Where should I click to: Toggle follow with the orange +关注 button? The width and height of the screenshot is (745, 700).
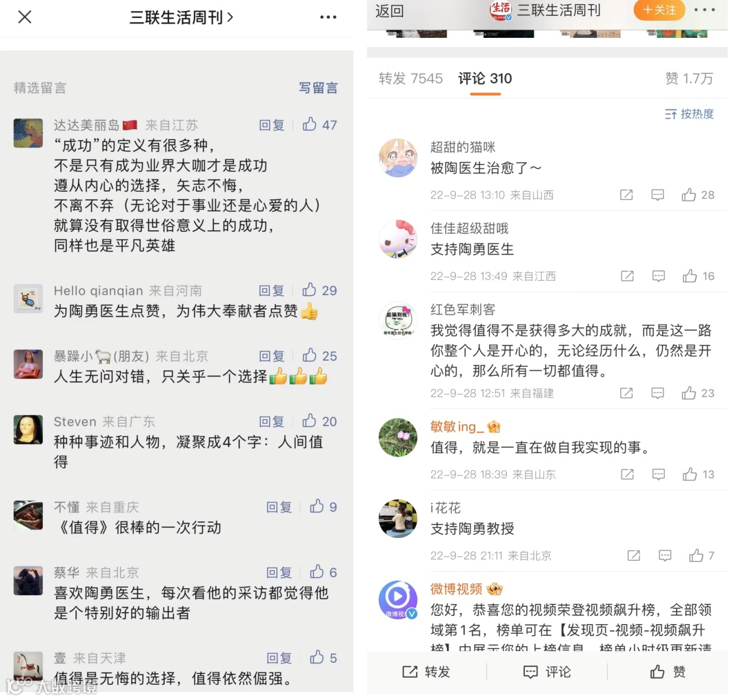tap(659, 10)
